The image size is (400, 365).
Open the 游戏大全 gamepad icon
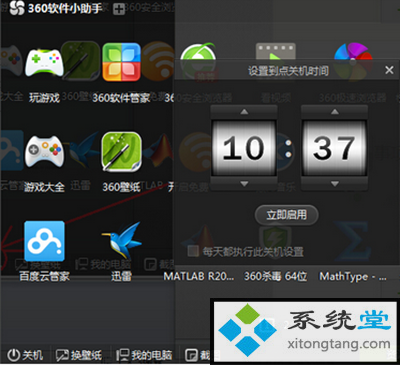coord(44,151)
